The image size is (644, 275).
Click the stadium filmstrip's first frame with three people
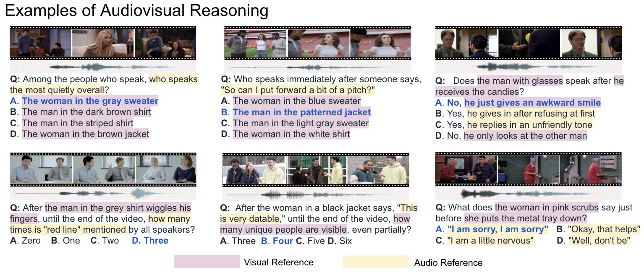[255, 44]
